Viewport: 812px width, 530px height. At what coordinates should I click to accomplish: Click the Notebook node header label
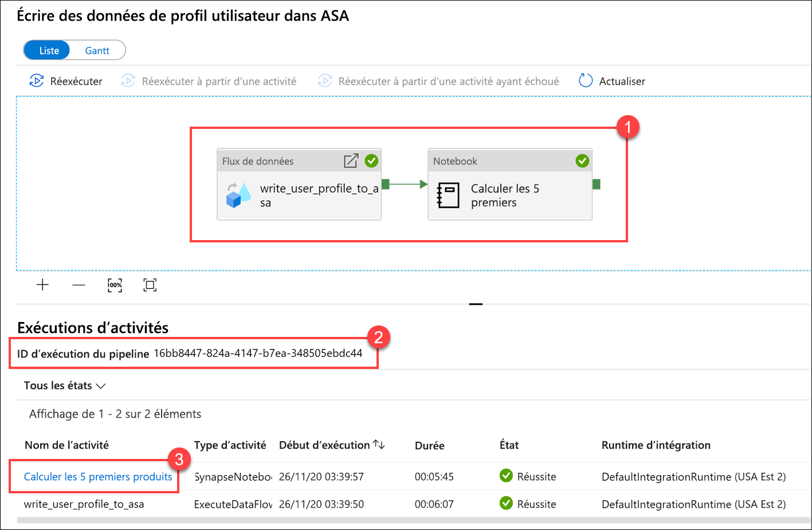(455, 161)
